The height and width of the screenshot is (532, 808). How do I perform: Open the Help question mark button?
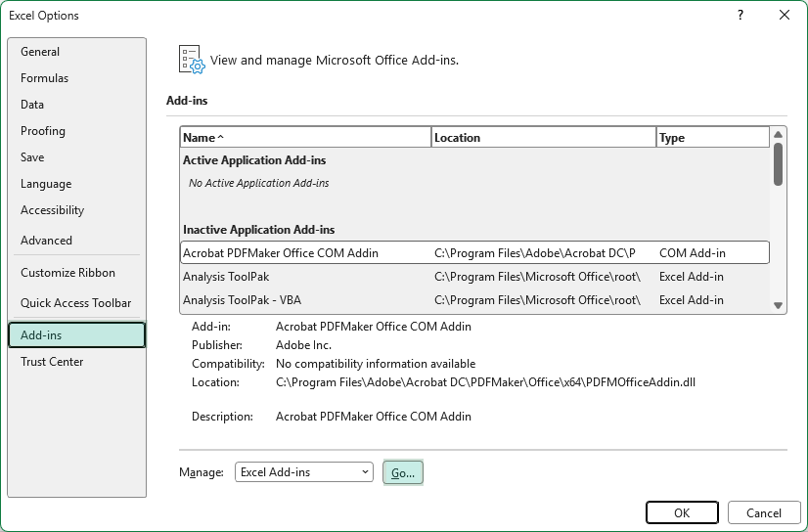coord(741,15)
